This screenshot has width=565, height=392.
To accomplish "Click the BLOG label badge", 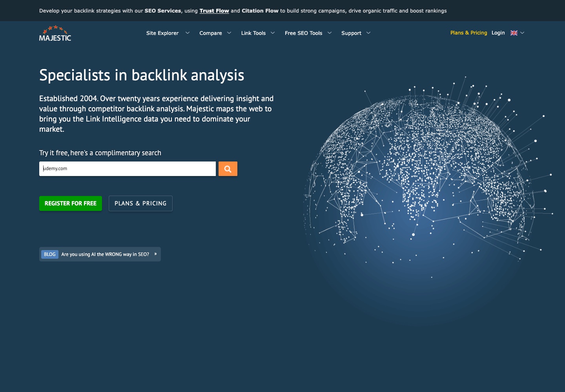I will coord(50,254).
